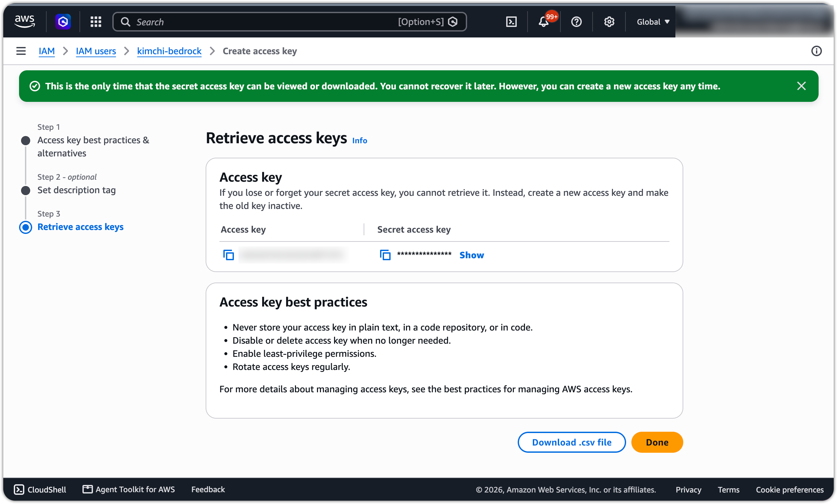Image resolution: width=837 pixels, height=504 pixels.
Task: Go to IAM users breadcrumb link
Action: tap(96, 51)
